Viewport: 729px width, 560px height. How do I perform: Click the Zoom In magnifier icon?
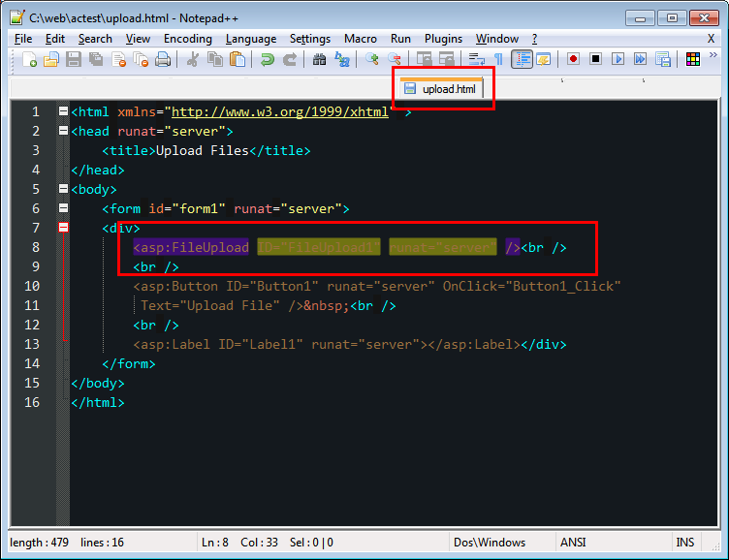pos(372,60)
